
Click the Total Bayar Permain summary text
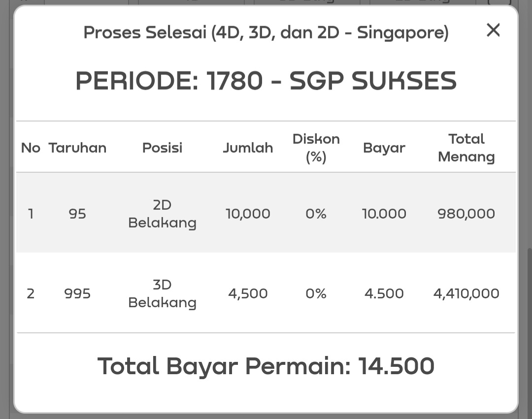click(266, 366)
